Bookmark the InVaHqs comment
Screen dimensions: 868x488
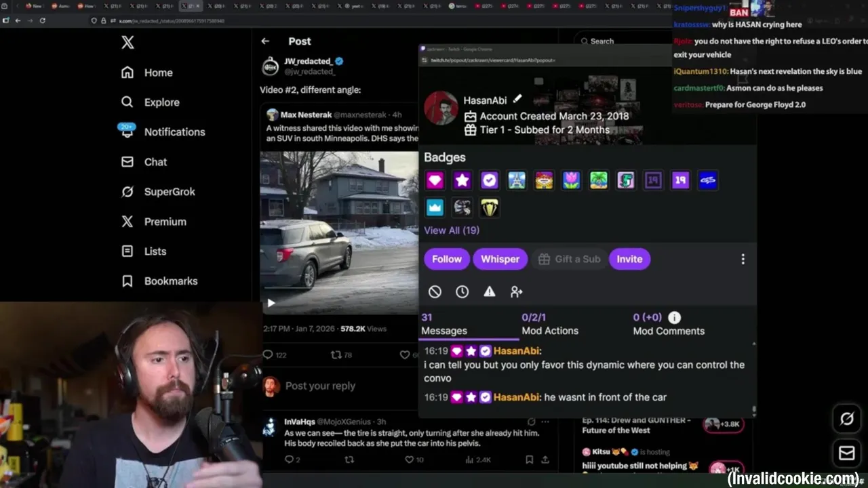(x=529, y=460)
